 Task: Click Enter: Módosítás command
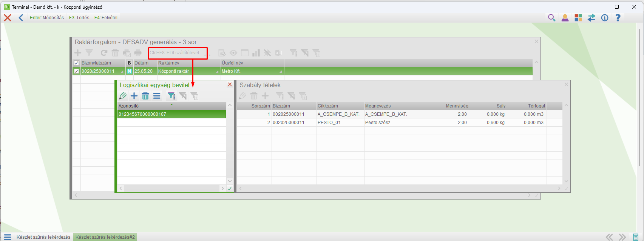coord(47,18)
